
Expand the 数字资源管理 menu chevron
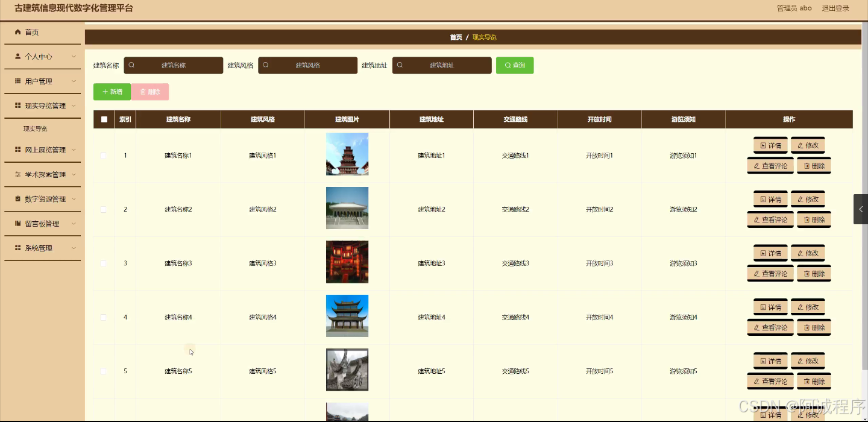pyautogui.click(x=74, y=198)
